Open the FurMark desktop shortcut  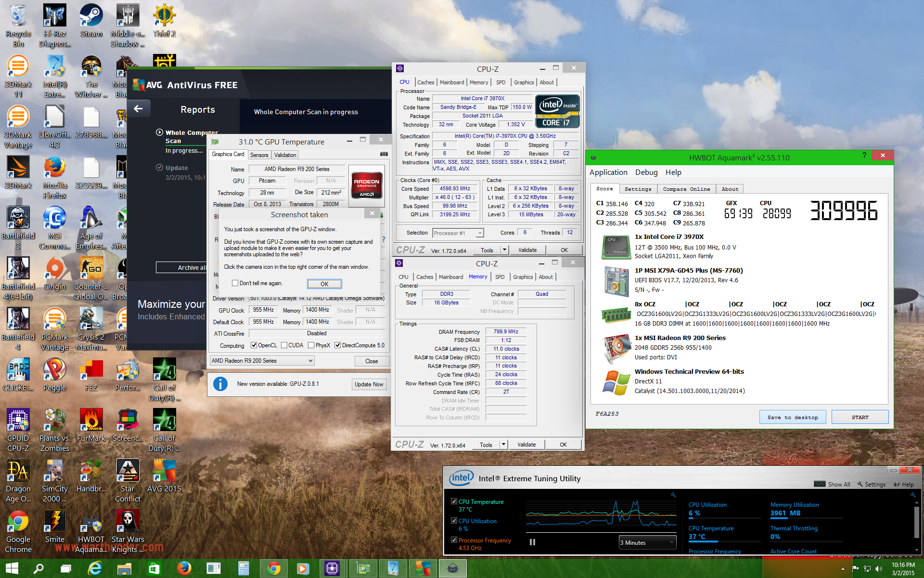91,426
